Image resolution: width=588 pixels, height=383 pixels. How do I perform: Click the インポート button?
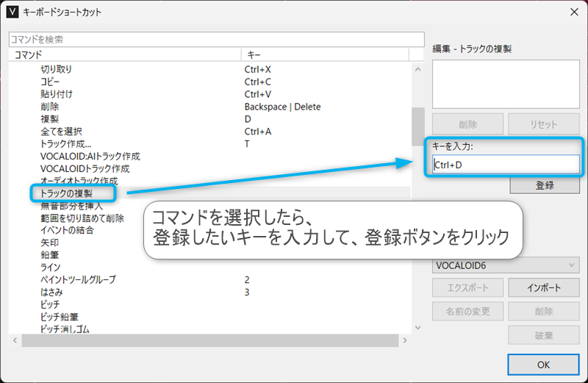click(544, 287)
